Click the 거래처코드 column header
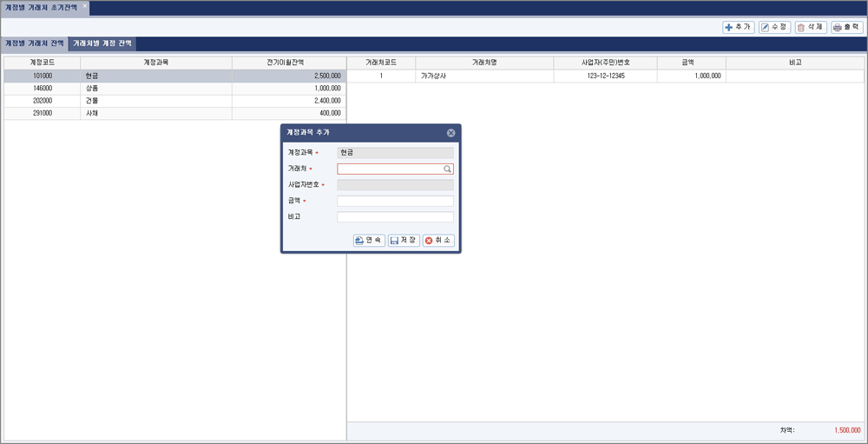The width and height of the screenshot is (868, 444). coord(381,63)
